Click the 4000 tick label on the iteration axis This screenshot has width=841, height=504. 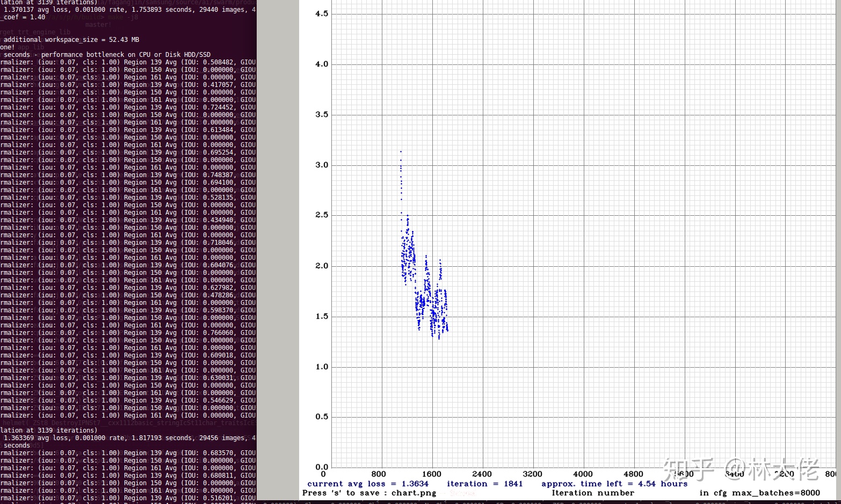coord(583,474)
